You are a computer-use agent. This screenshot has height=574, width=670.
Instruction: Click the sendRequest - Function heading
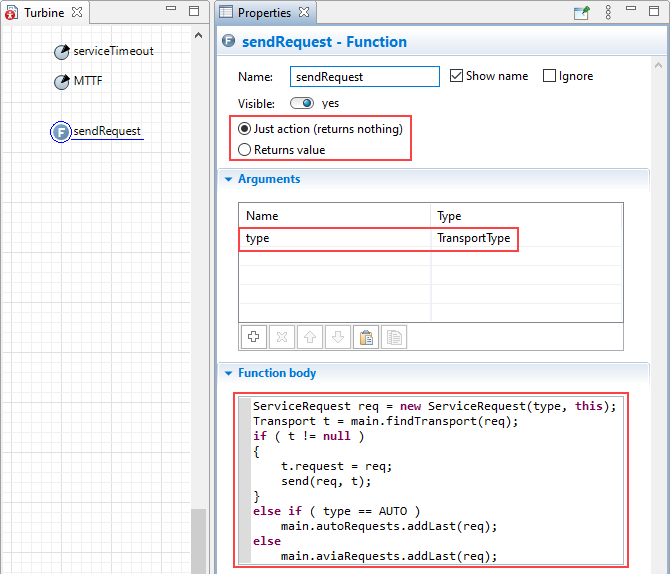pos(324,42)
